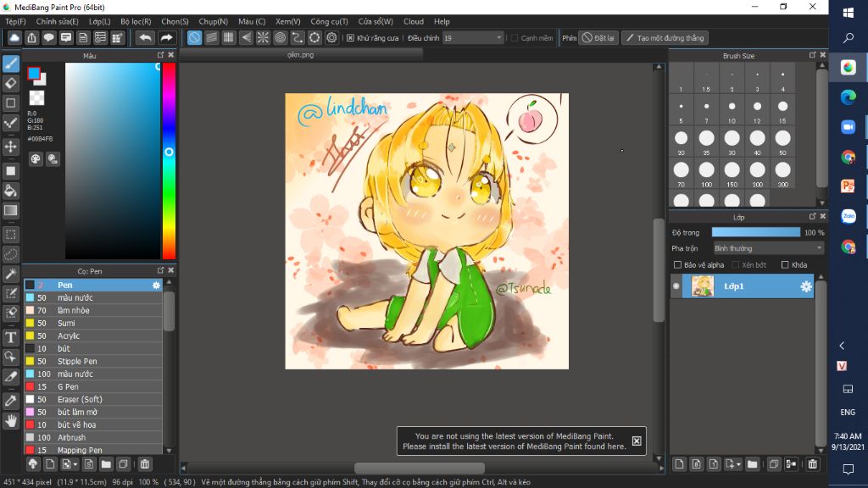Open Zalo from Windows taskbar
Screen dimensions: 868x488
848,216
